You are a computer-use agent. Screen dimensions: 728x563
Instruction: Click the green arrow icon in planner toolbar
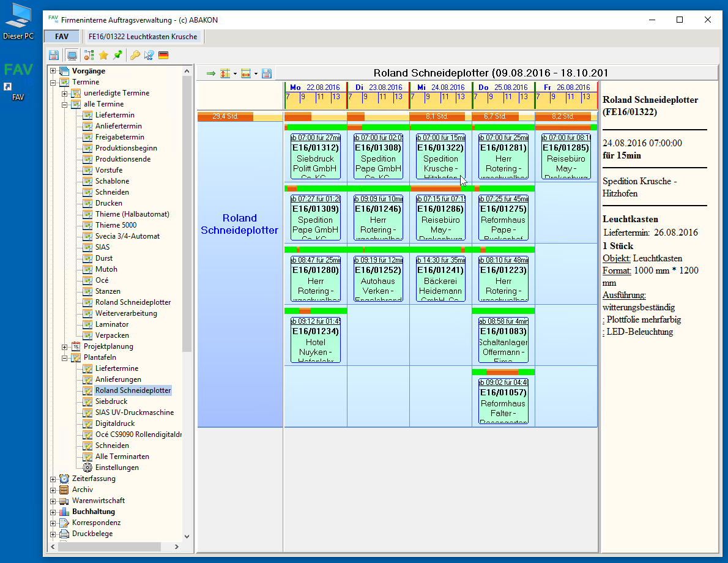click(x=211, y=73)
